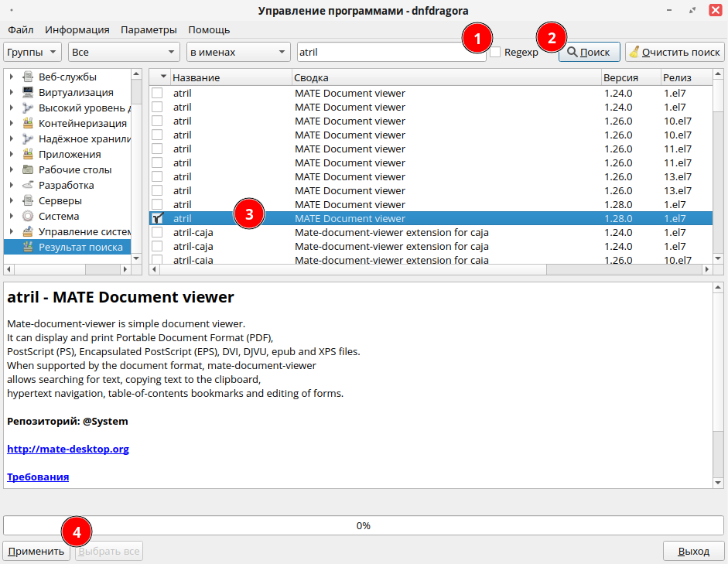Check the first atril-caja package checkbox
Viewport: 728px width, 564px height.
coord(157,233)
